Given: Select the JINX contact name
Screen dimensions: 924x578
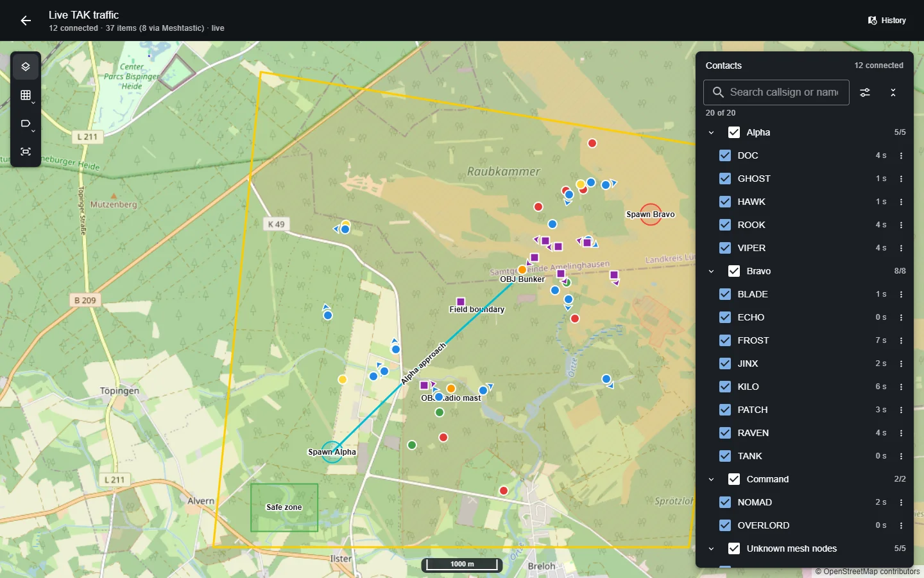Looking at the screenshot, I should [x=748, y=363].
